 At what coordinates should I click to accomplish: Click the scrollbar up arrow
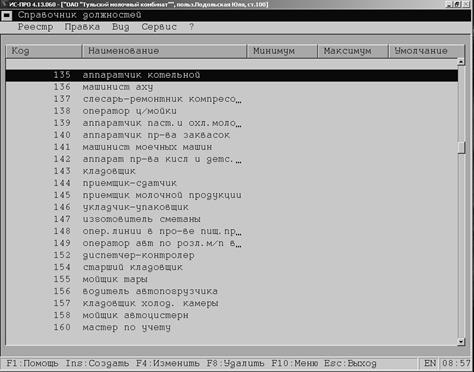461,62
